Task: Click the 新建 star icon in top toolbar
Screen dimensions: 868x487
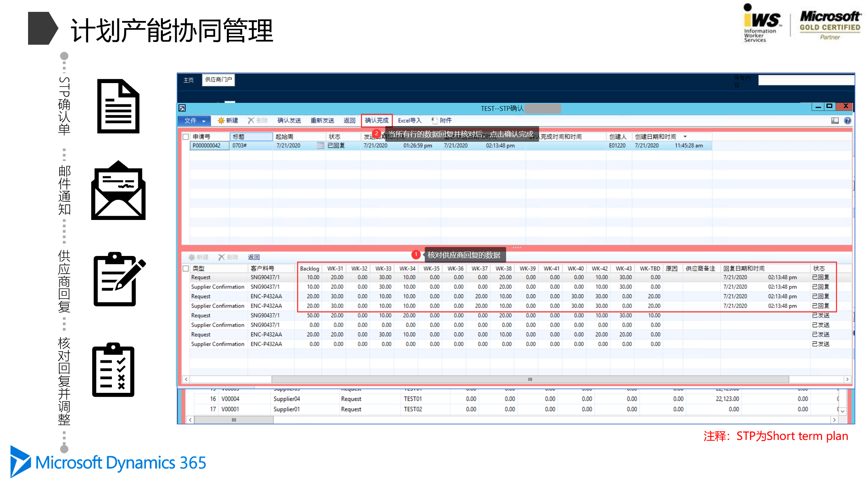Action: click(221, 121)
